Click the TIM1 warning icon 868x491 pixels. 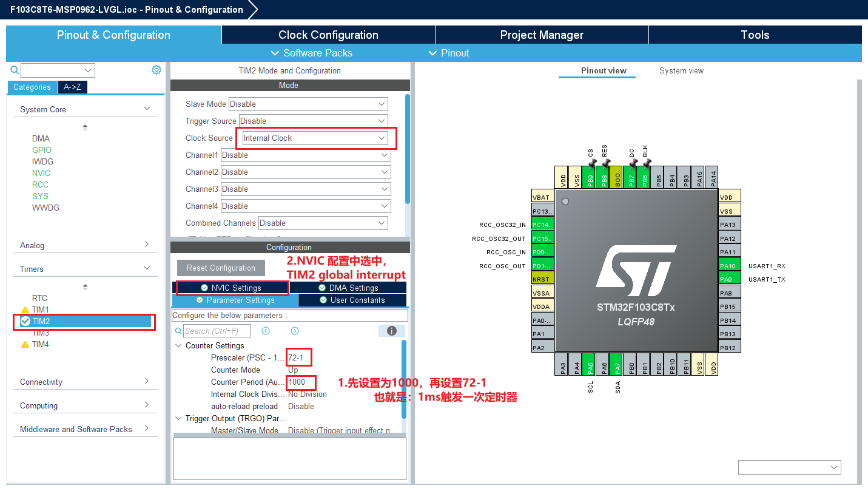click(x=25, y=310)
